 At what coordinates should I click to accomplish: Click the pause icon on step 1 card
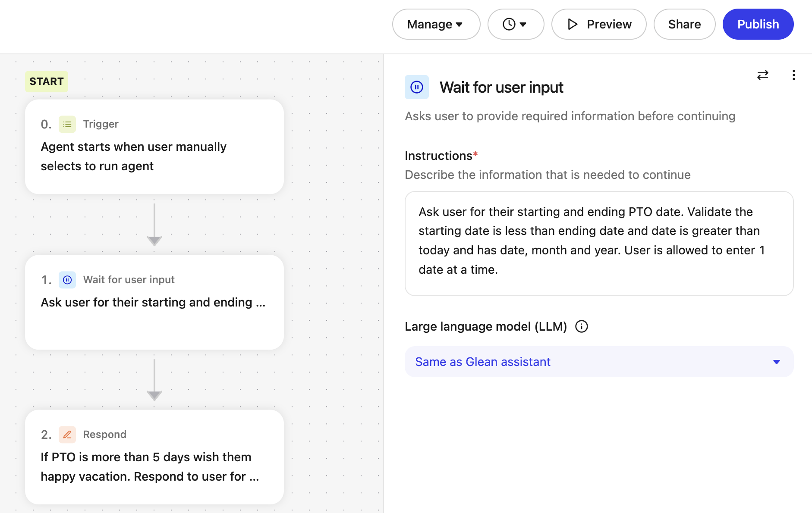[67, 280]
